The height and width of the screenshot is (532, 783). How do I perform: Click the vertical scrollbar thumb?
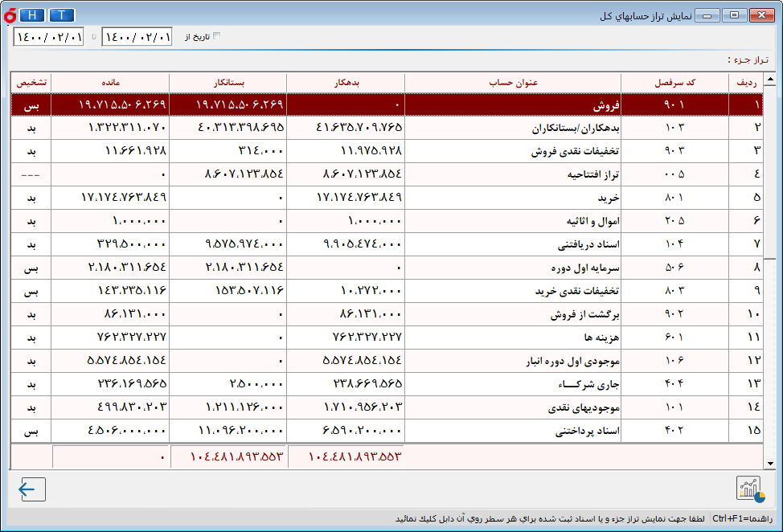[769, 173]
